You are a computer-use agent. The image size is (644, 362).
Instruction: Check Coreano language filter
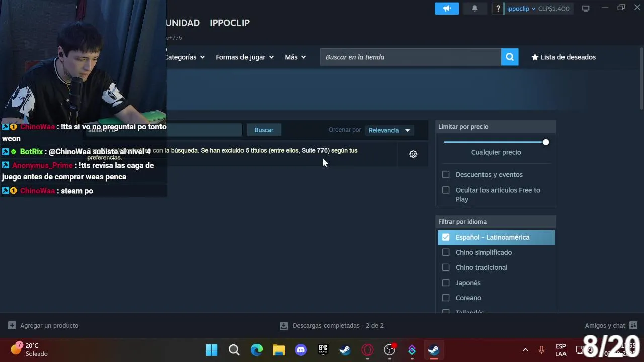[446, 298]
